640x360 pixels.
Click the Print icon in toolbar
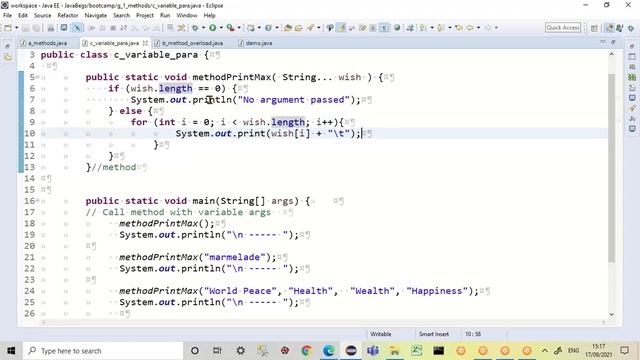click(51, 28)
